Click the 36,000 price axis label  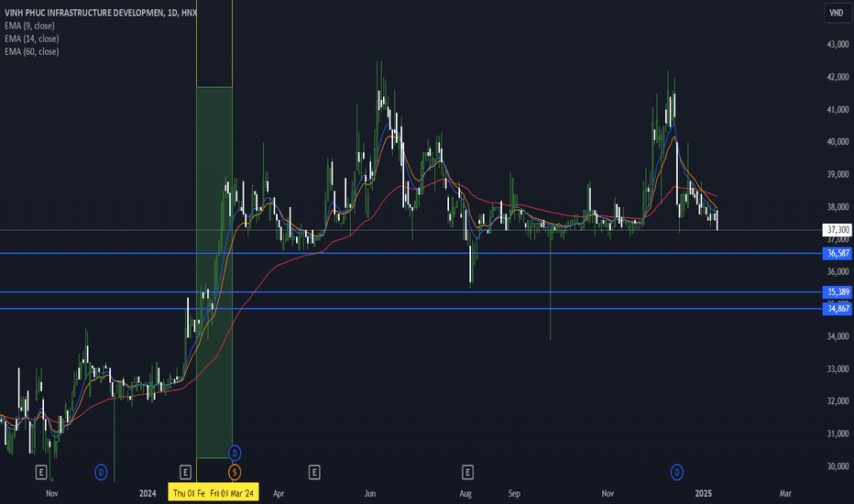click(x=838, y=271)
